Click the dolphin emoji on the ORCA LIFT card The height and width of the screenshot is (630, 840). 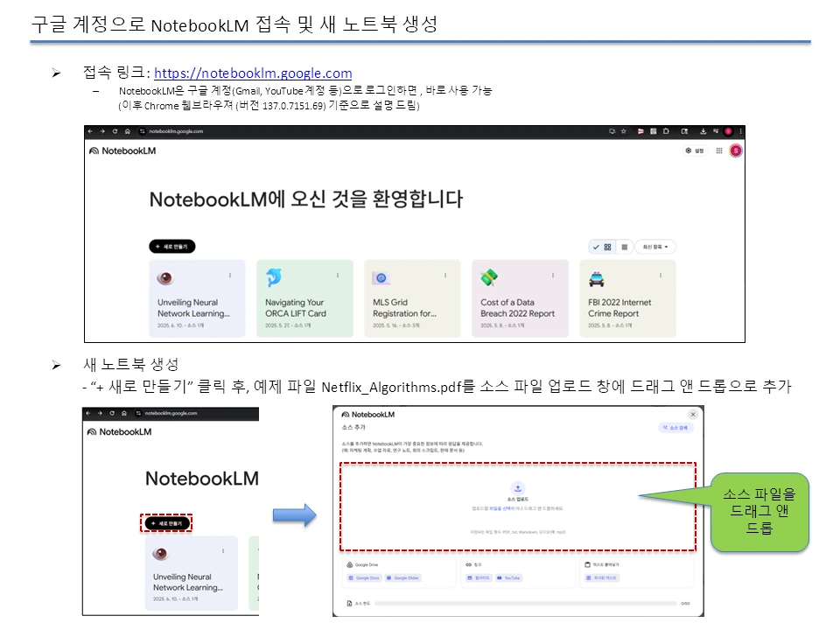click(x=274, y=277)
